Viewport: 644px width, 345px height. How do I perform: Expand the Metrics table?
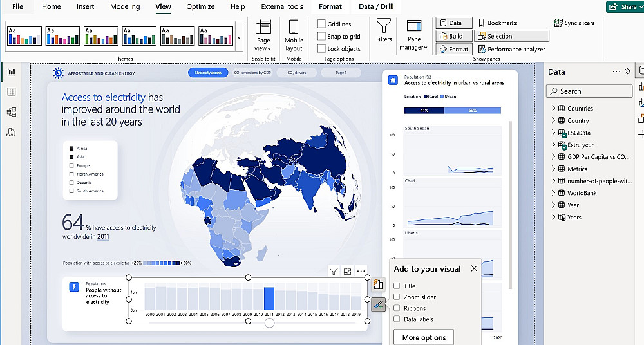(553, 169)
